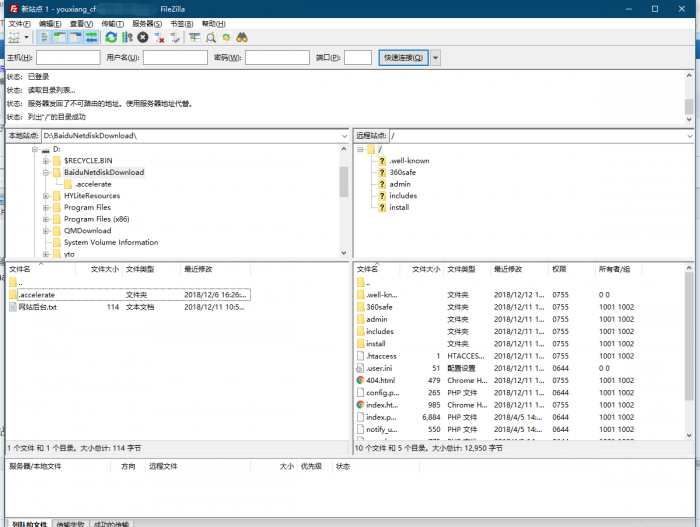The width and height of the screenshot is (700, 527).
Task: Expand the Program Files tree node
Action: click(x=46, y=207)
